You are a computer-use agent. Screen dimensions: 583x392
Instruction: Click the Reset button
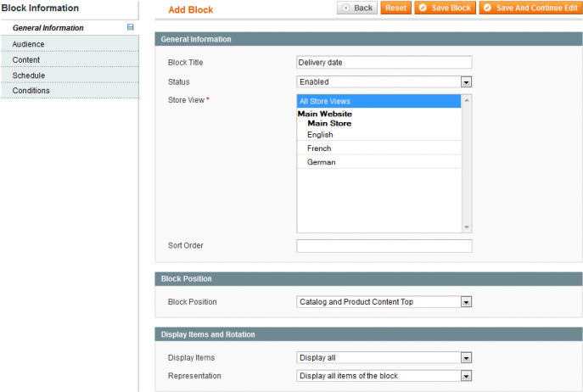[395, 8]
